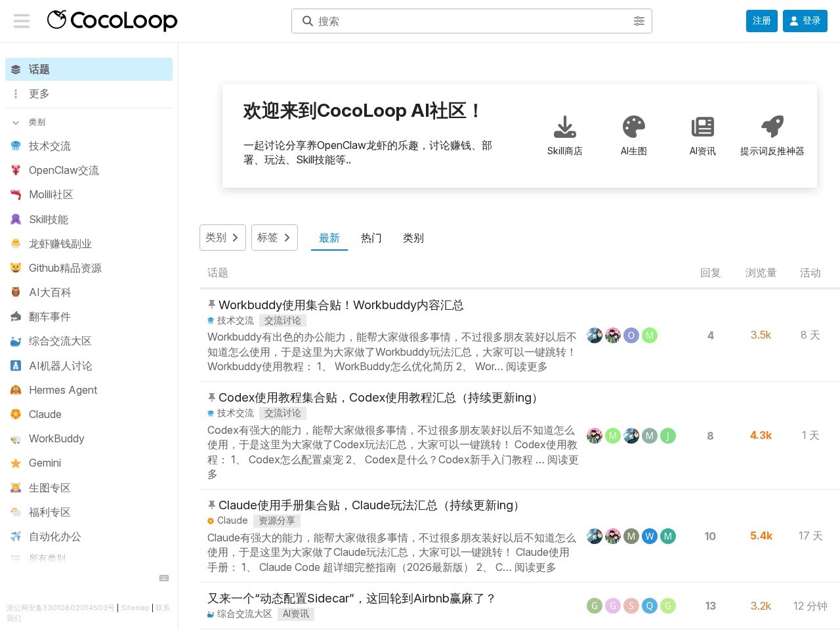This screenshot has width=840, height=630.
Task: Open 生图专区 sidebar category
Action: [x=89, y=488]
